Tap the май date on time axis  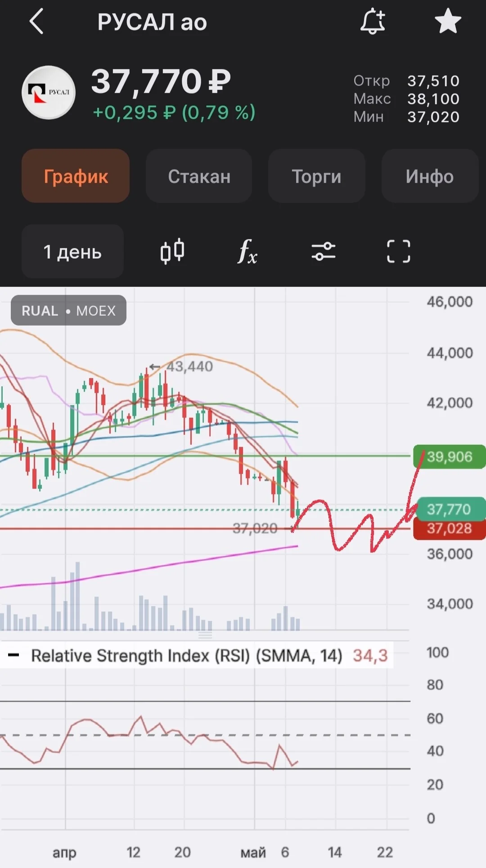point(253,852)
